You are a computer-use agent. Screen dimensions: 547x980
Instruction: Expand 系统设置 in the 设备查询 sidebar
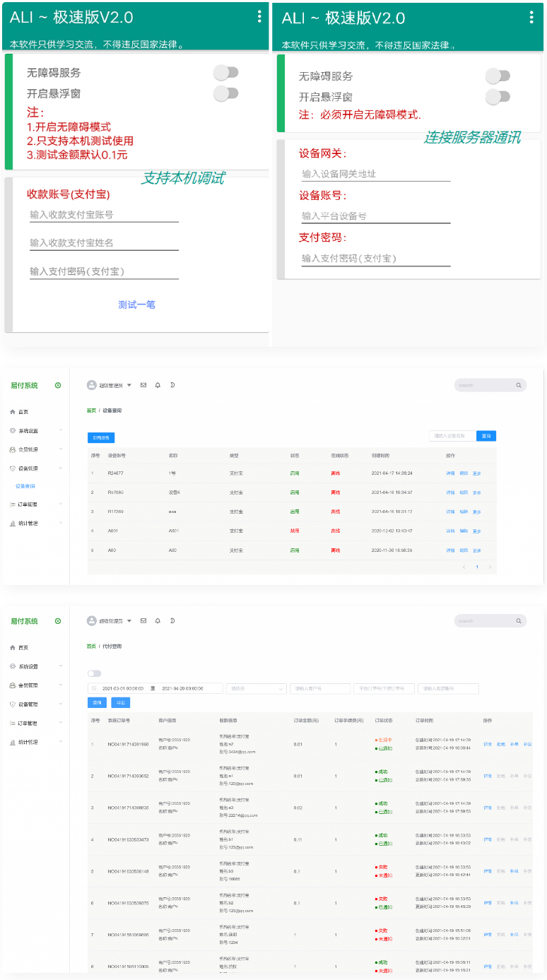point(60,430)
